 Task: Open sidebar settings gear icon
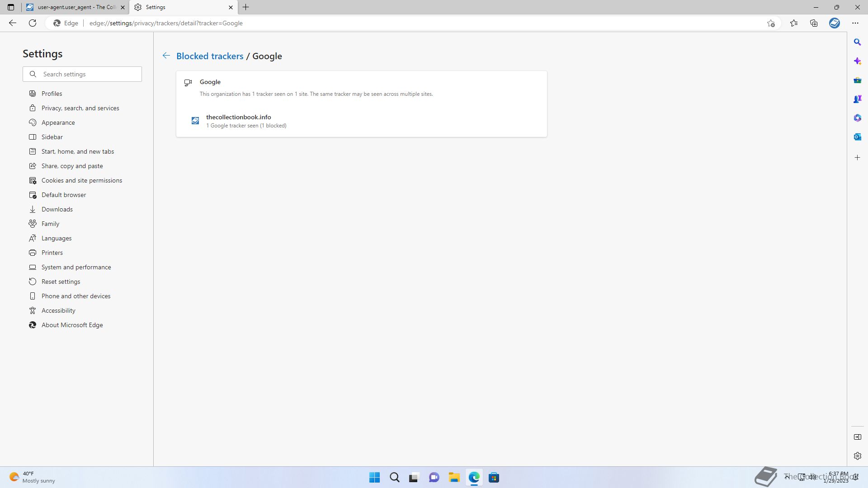pos(857,456)
